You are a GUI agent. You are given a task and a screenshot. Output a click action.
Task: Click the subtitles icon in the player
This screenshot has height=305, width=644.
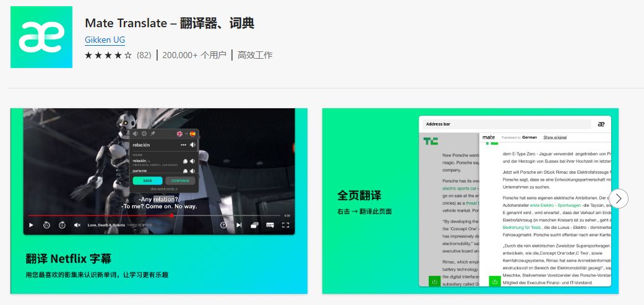pyautogui.click(x=270, y=225)
